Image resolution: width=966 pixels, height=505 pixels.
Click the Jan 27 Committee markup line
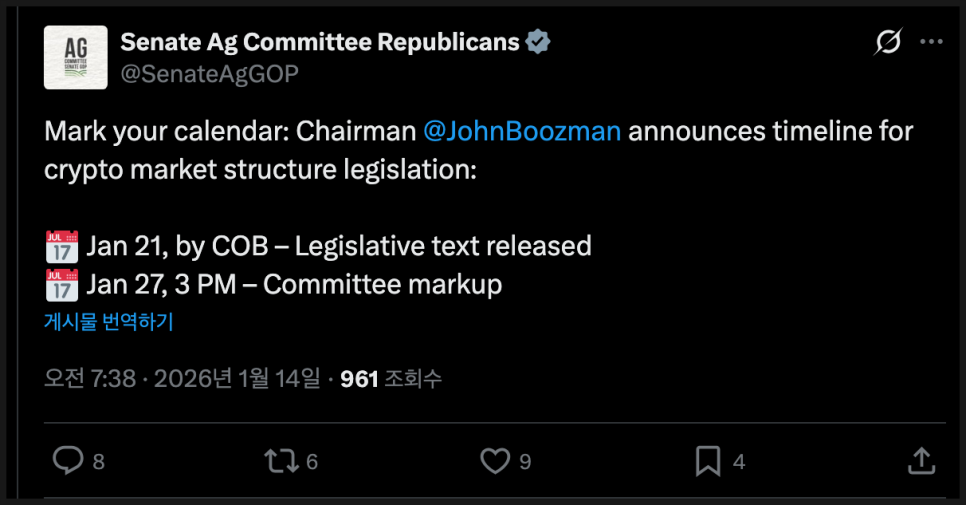click(294, 285)
